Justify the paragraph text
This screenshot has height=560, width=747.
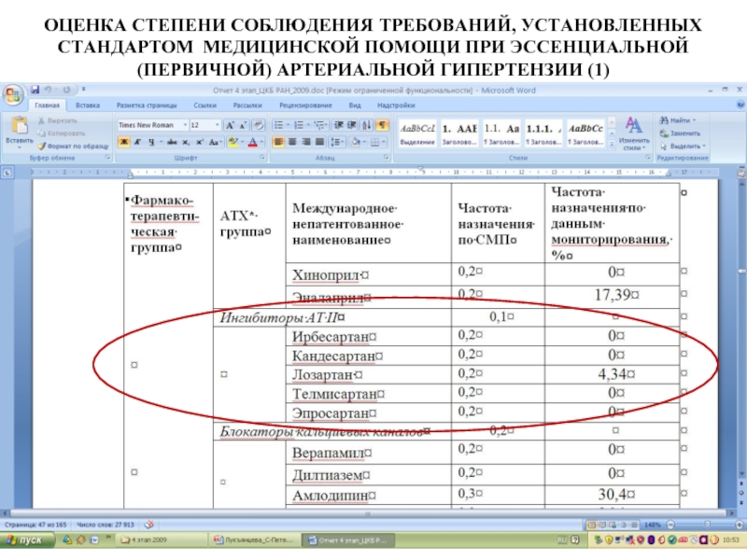[x=319, y=142]
